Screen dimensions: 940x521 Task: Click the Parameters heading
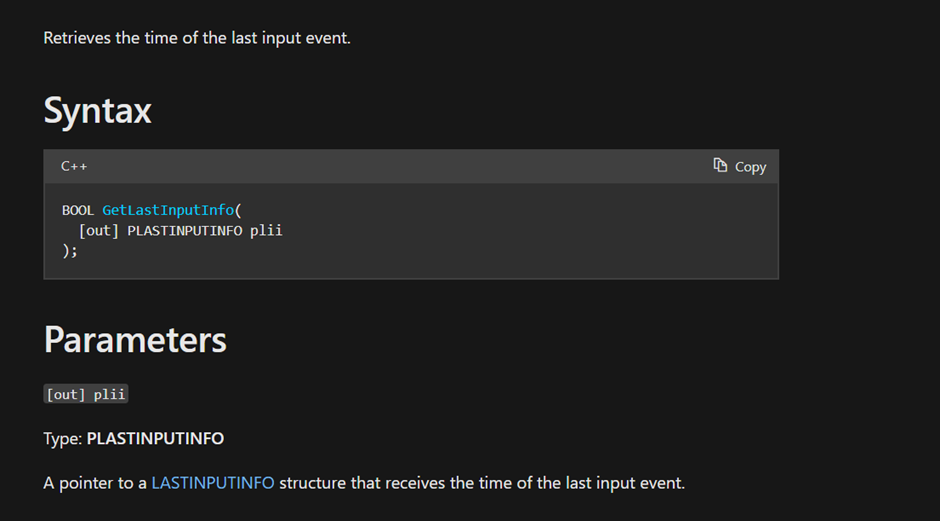[x=135, y=340]
